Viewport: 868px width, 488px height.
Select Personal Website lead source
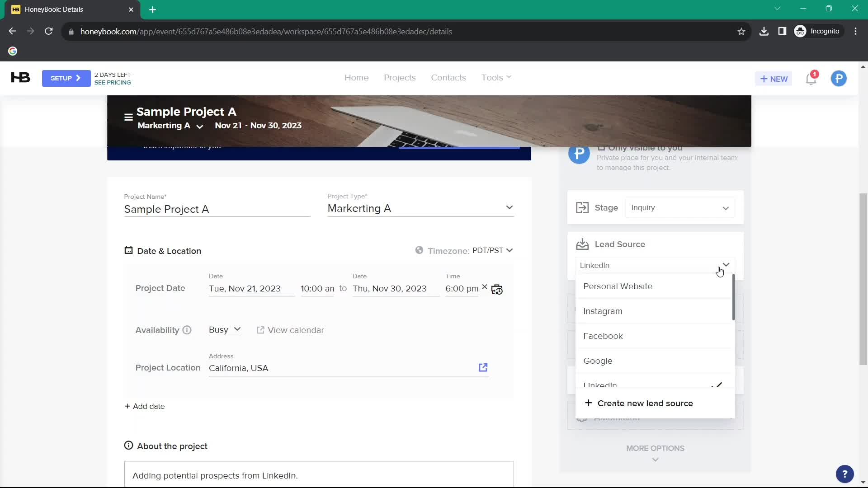[654, 286]
